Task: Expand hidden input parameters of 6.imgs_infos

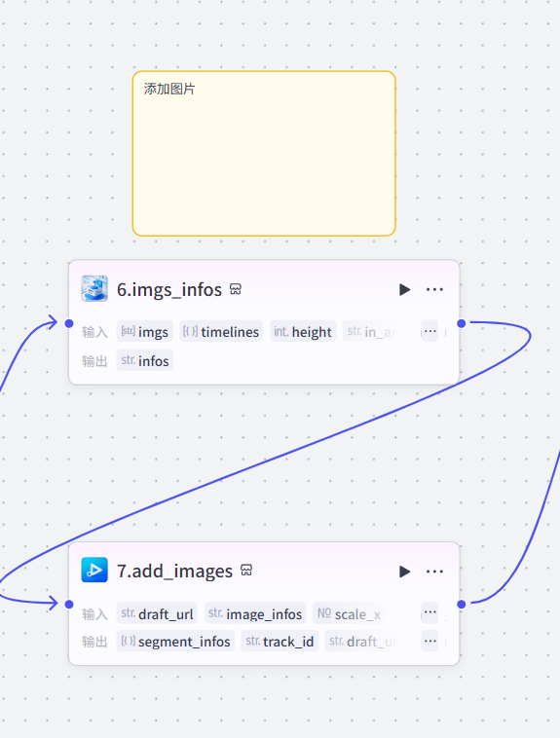Action: pos(429,331)
